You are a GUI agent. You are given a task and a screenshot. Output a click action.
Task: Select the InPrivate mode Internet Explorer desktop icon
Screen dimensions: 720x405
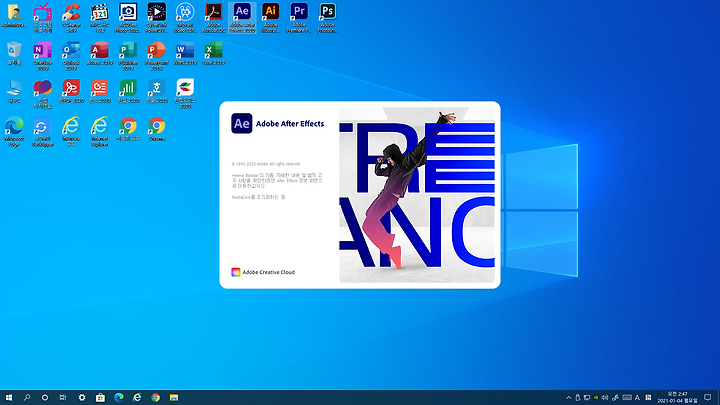71,132
